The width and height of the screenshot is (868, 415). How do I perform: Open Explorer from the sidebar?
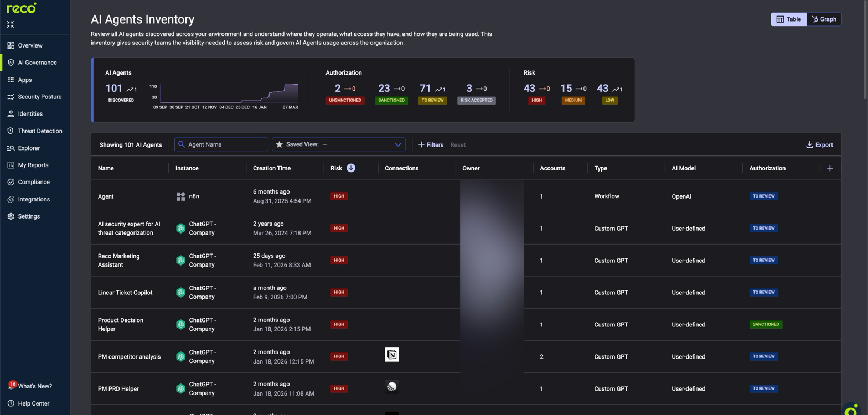pos(29,148)
